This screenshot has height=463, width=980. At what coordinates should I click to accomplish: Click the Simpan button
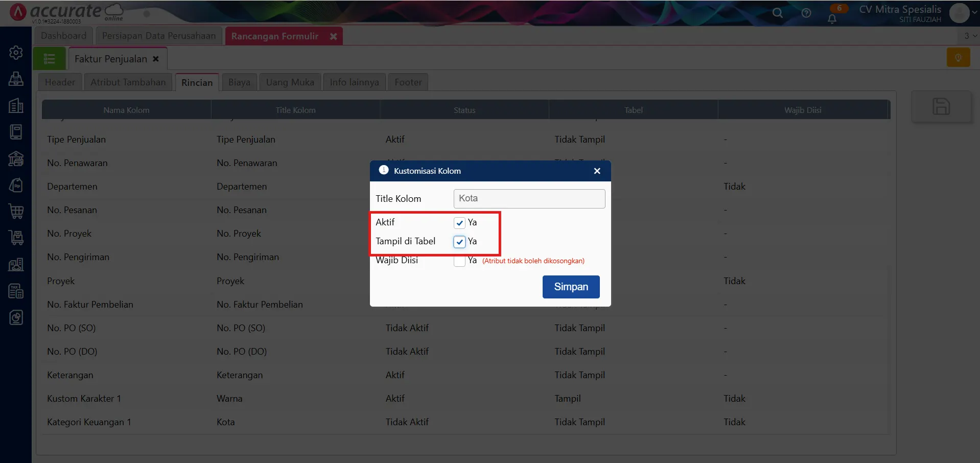pyautogui.click(x=571, y=287)
